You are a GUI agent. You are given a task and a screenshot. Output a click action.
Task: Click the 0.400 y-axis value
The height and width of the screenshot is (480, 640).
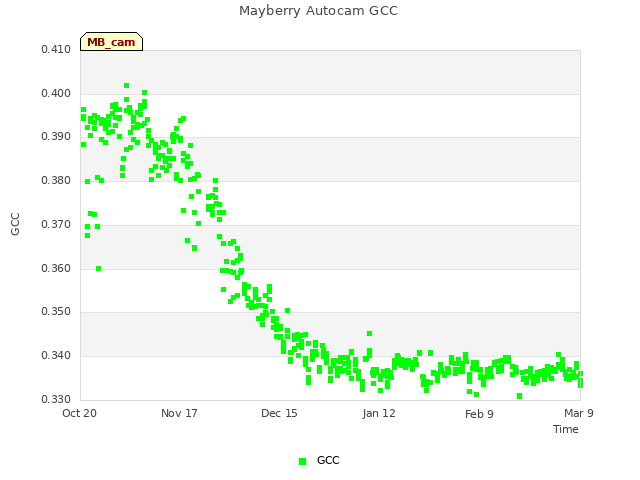click(56, 93)
